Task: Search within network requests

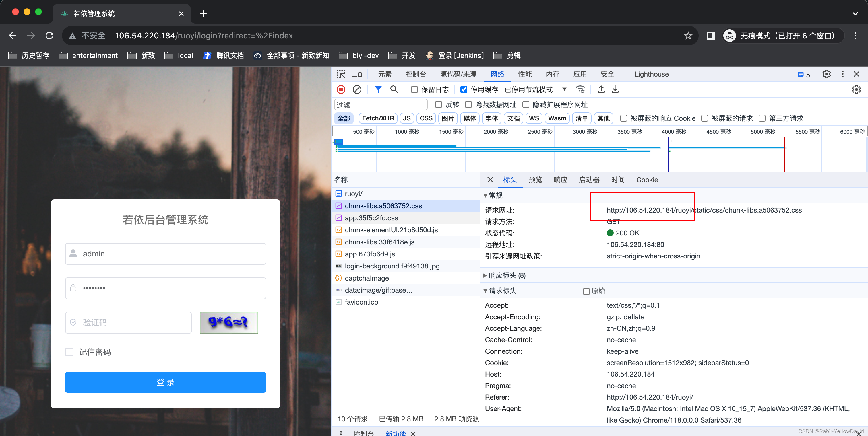Action: coord(394,89)
